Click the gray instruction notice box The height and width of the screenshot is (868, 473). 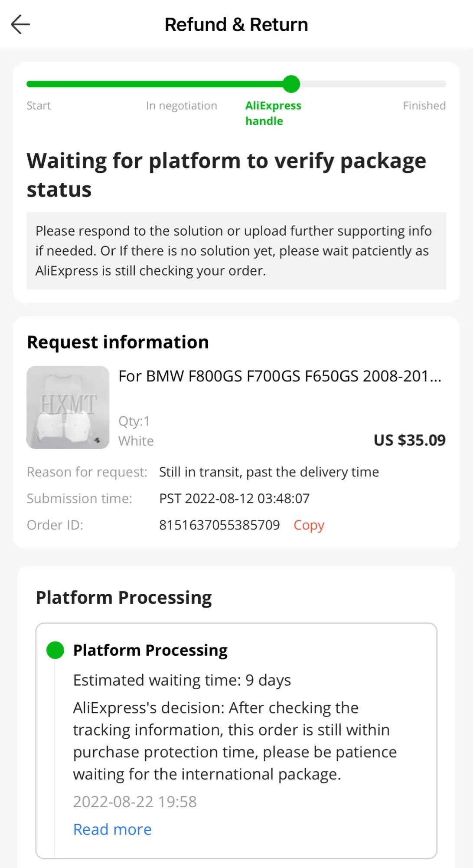tap(236, 251)
